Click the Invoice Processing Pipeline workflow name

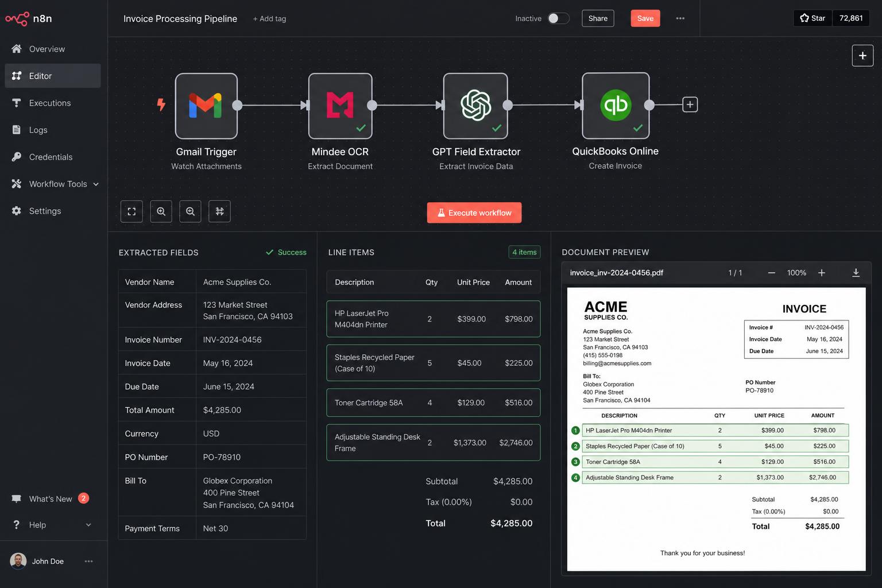[180, 18]
